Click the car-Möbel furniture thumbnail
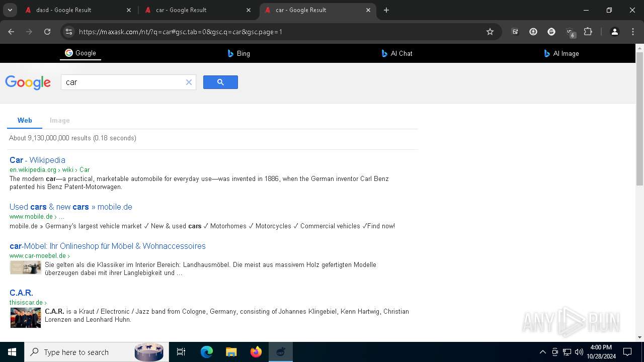This screenshot has height=362, width=644. click(26, 267)
